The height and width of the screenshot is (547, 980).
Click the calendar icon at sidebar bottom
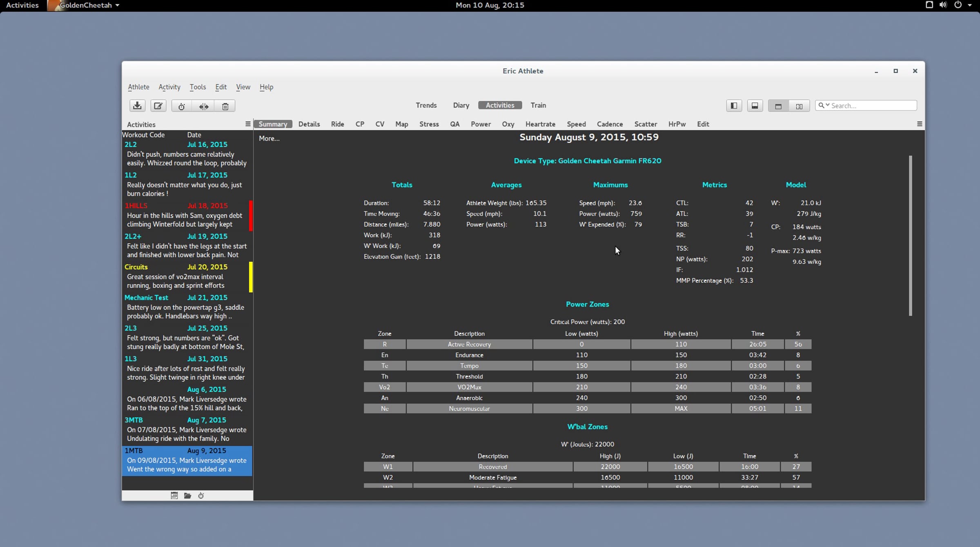[174, 495]
